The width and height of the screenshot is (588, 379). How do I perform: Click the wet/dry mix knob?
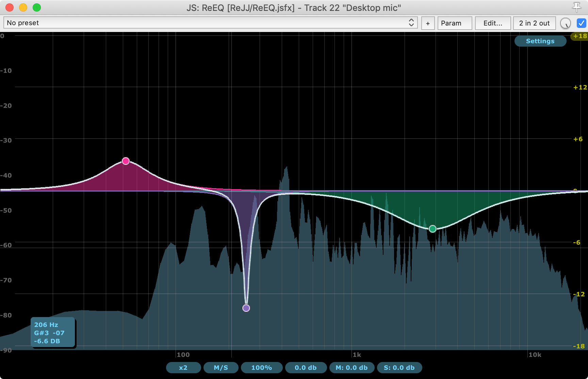coord(565,23)
